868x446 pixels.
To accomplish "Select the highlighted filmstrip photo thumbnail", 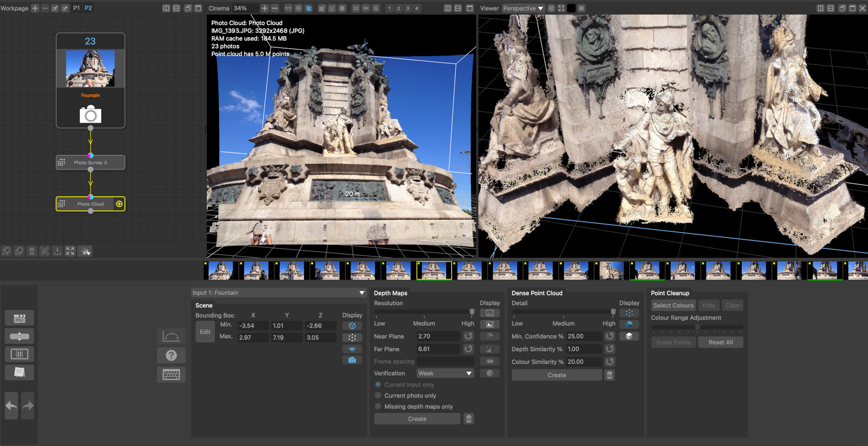I will pyautogui.click(x=434, y=270).
